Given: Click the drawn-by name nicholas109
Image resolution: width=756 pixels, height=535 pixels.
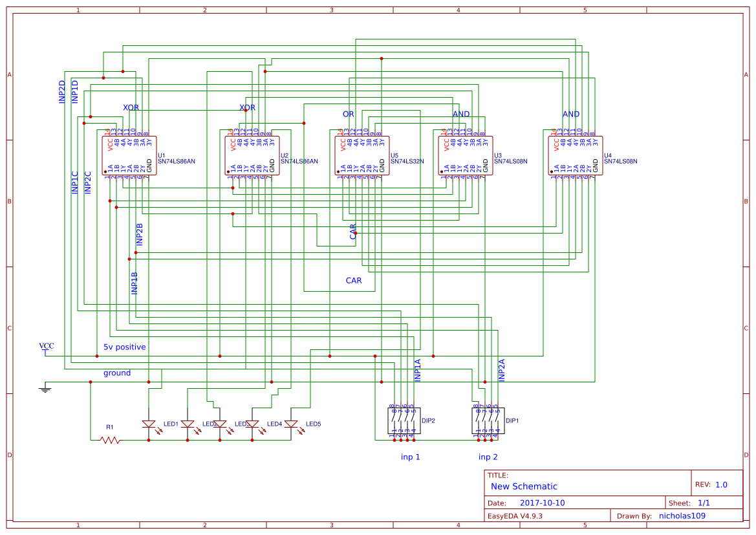Looking at the screenshot, I should tap(684, 516).
